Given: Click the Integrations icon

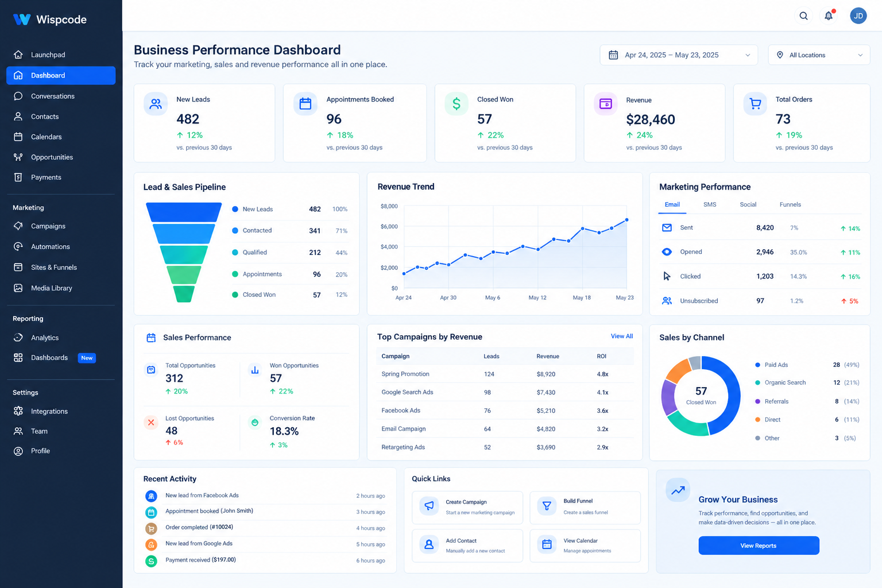Looking at the screenshot, I should pyautogui.click(x=18, y=411).
